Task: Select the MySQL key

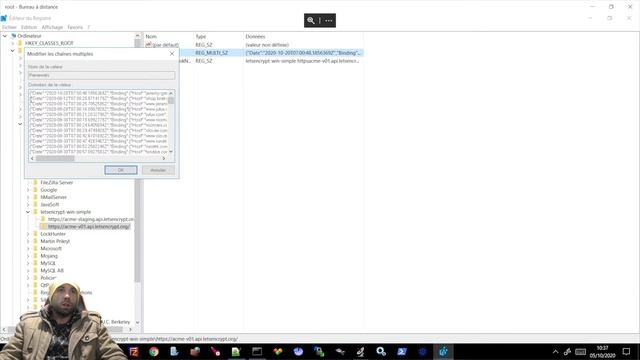Action: (48, 263)
